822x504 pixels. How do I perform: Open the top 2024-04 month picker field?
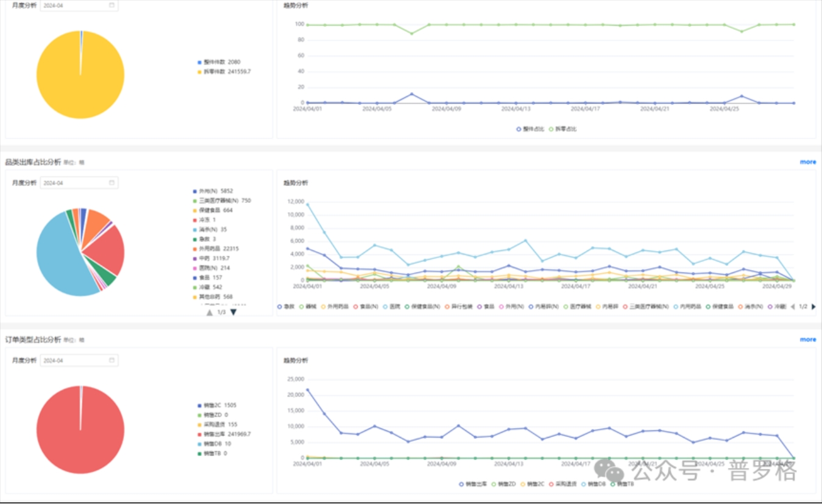click(74, 5)
